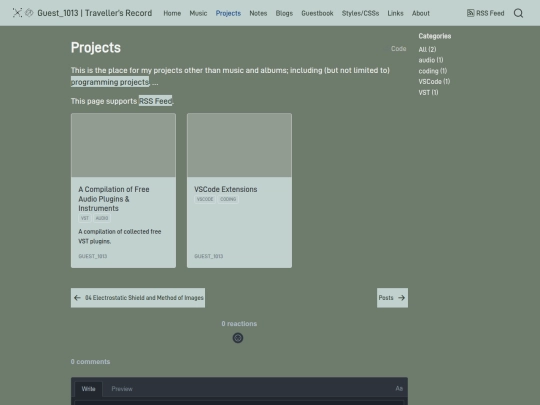The width and height of the screenshot is (540, 405).
Task: Open A Compilation of Free Audio Plugins title
Action: pyautogui.click(x=114, y=199)
